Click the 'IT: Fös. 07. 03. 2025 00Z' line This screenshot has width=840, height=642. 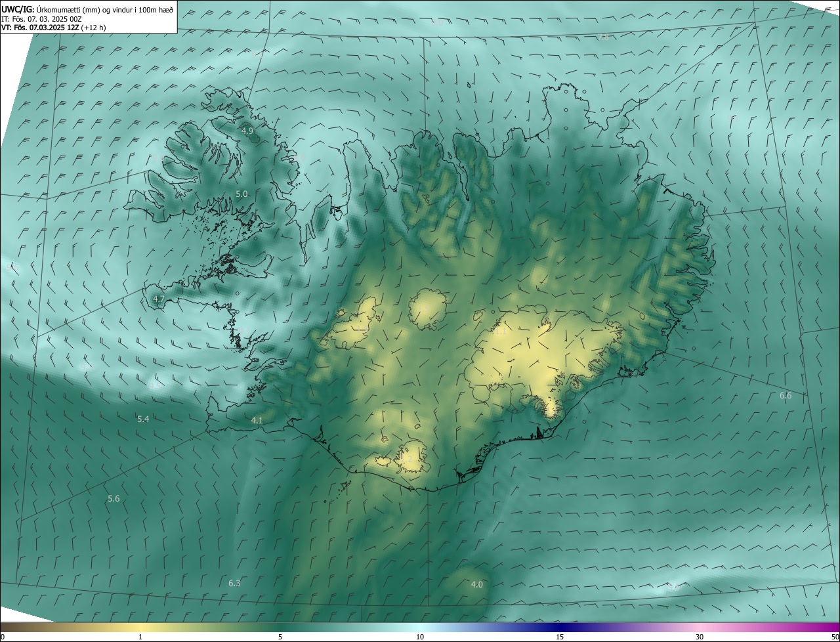[42, 19]
